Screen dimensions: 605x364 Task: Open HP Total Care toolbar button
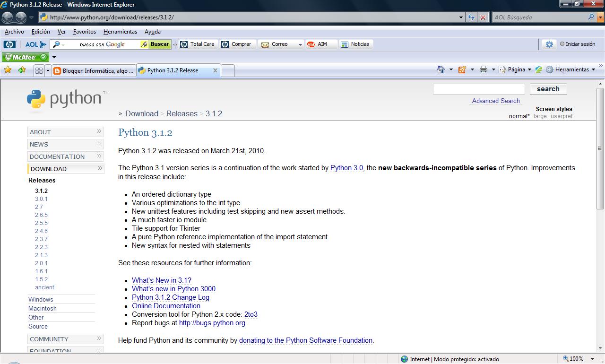(x=197, y=44)
